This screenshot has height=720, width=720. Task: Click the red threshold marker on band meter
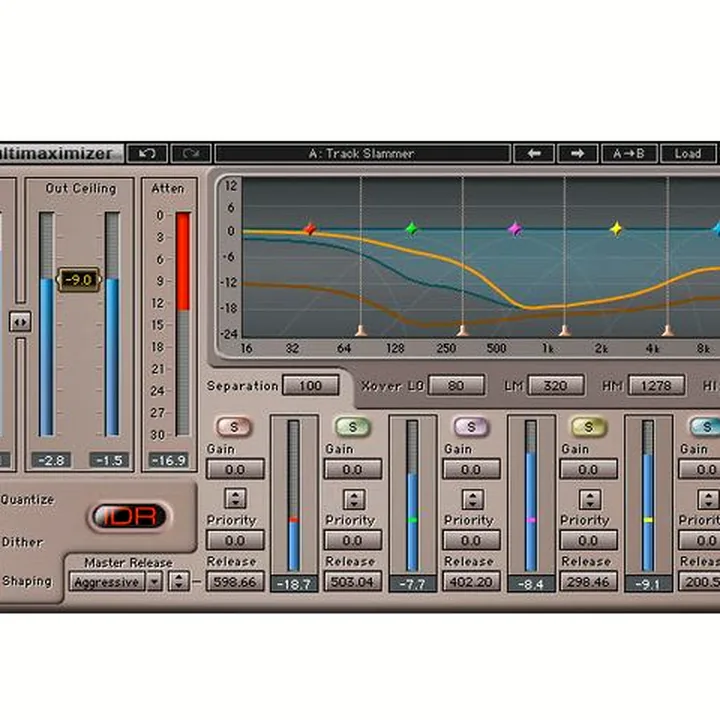pos(294,520)
